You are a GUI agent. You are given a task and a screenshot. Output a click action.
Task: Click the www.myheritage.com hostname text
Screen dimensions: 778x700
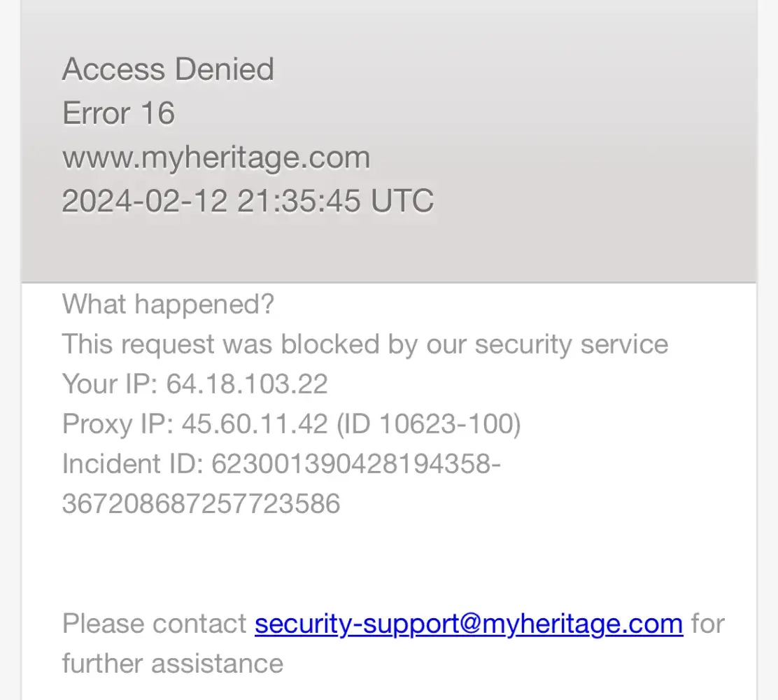tap(216, 157)
